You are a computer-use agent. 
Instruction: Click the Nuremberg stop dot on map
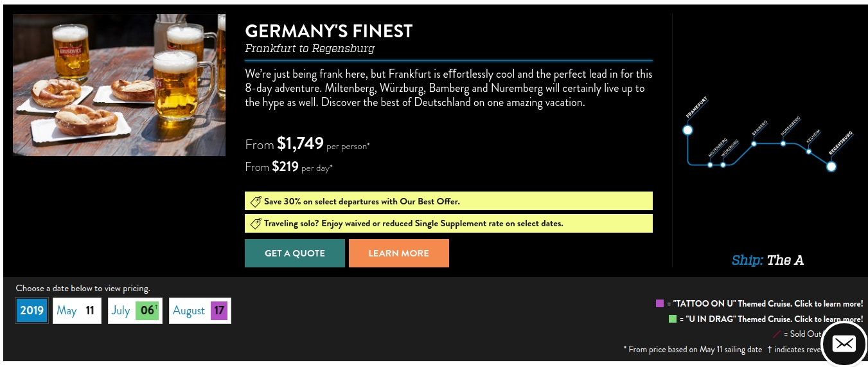point(783,143)
